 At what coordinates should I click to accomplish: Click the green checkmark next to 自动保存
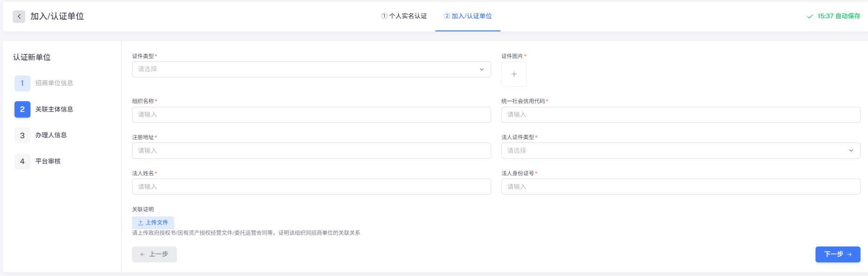pos(810,16)
